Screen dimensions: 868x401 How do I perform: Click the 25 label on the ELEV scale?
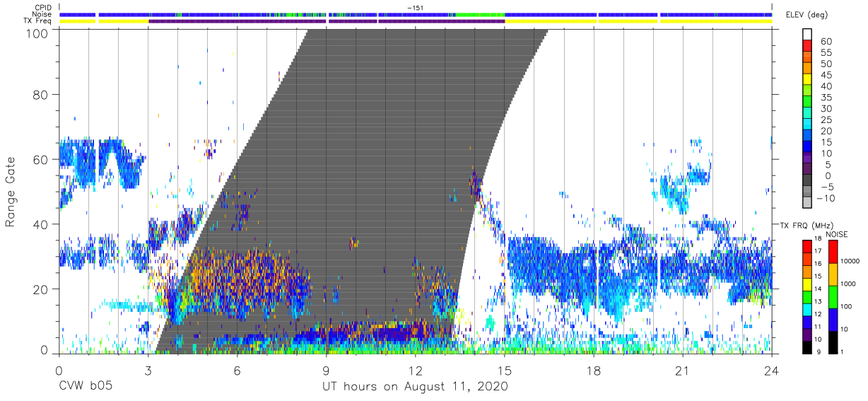pyautogui.click(x=825, y=120)
